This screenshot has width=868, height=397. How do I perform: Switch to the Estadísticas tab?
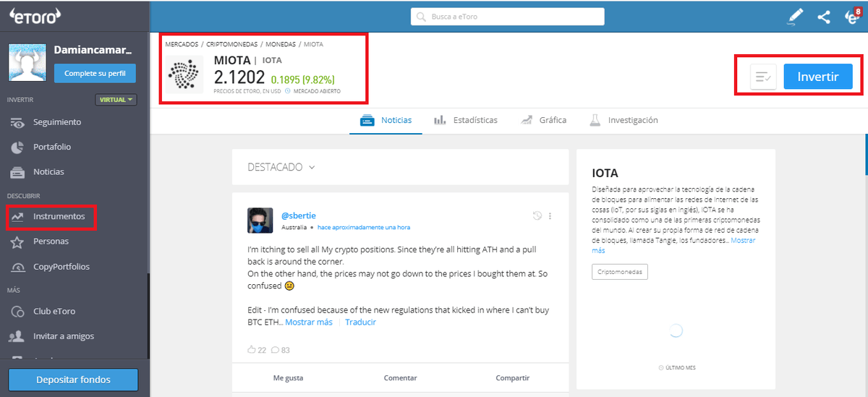click(466, 120)
